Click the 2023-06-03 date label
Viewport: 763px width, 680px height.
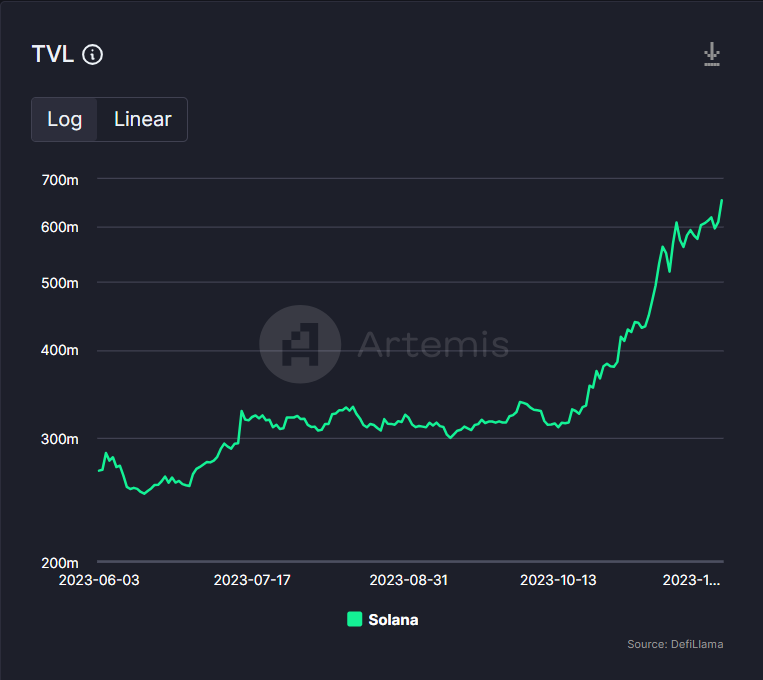99,580
